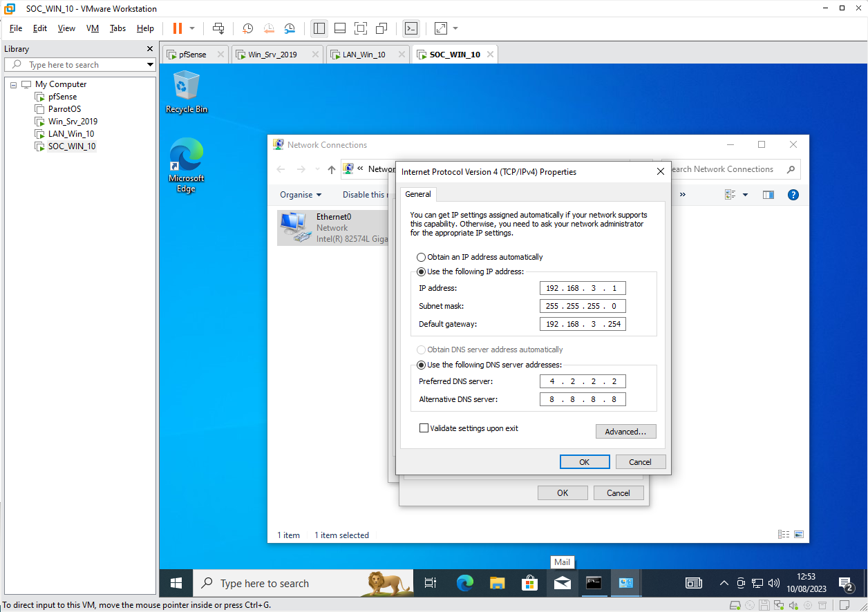868x612 pixels.
Task: Collapse the My Computer tree node
Action: pyautogui.click(x=13, y=84)
